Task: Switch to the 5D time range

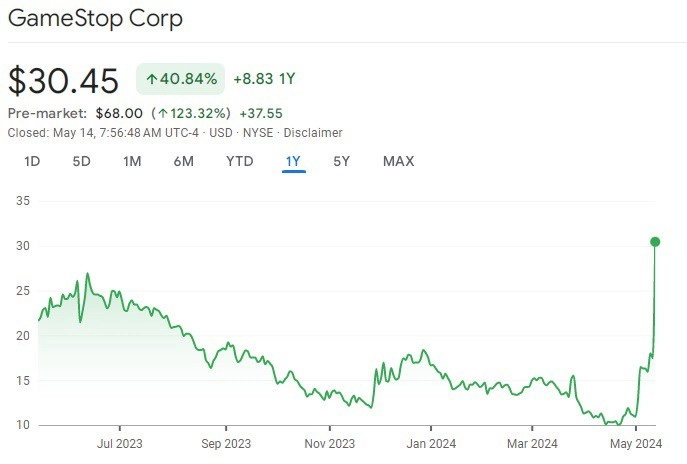Action: click(81, 161)
